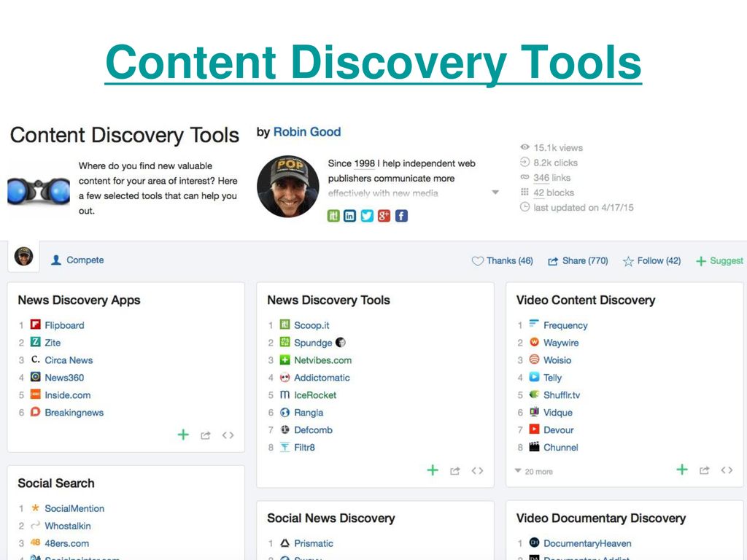Get embed code for News Discovery Tools
Image resolution: width=747 pixels, height=560 pixels.
tap(477, 471)
